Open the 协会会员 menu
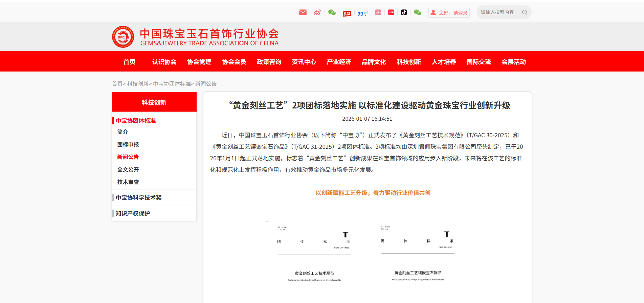The height and width of the screenshot is (303, 644). (x=234, y=62)
